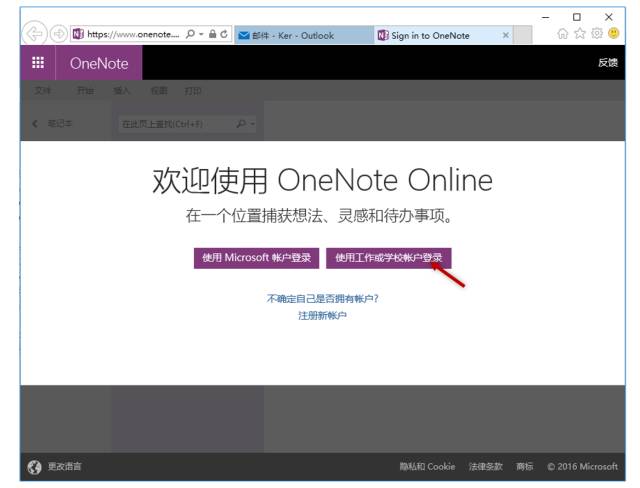Switch to the Outlook mail tab
640x488 pixels.
[304, 35]
